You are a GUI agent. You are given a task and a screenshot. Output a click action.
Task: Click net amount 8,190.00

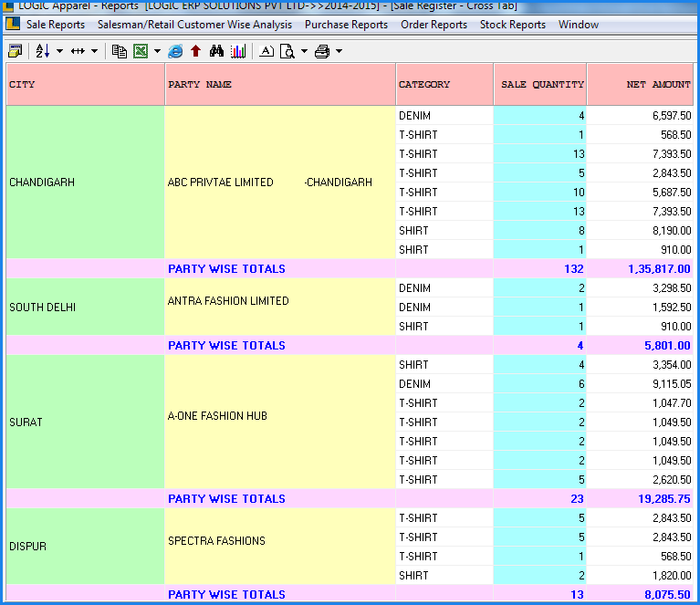pos(640,231)
